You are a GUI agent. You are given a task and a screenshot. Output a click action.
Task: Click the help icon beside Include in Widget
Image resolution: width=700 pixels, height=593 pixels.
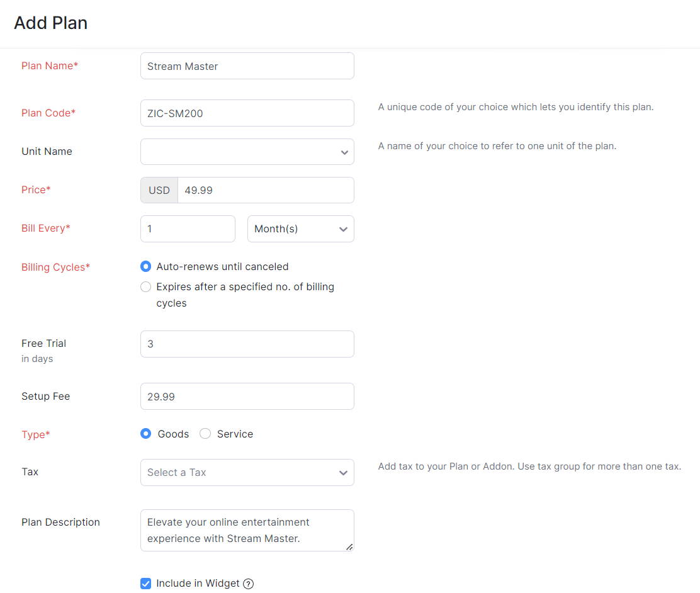tap(248, 584)
